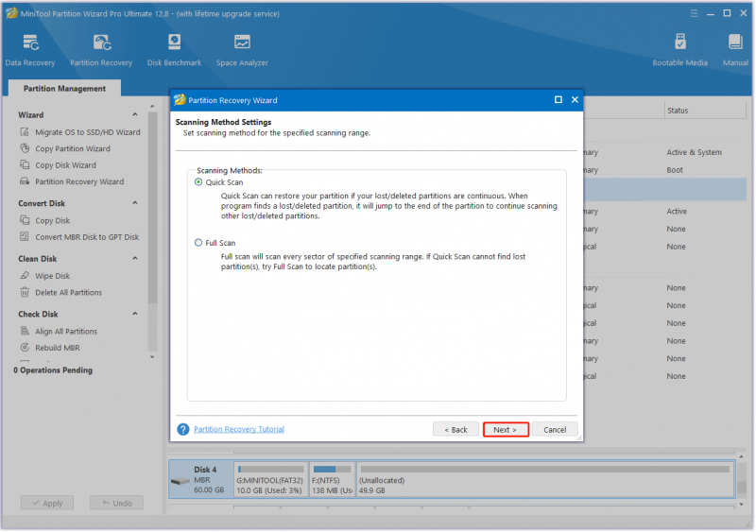
Task: Click Rebuild MBR icon
Action: [25, 348]
